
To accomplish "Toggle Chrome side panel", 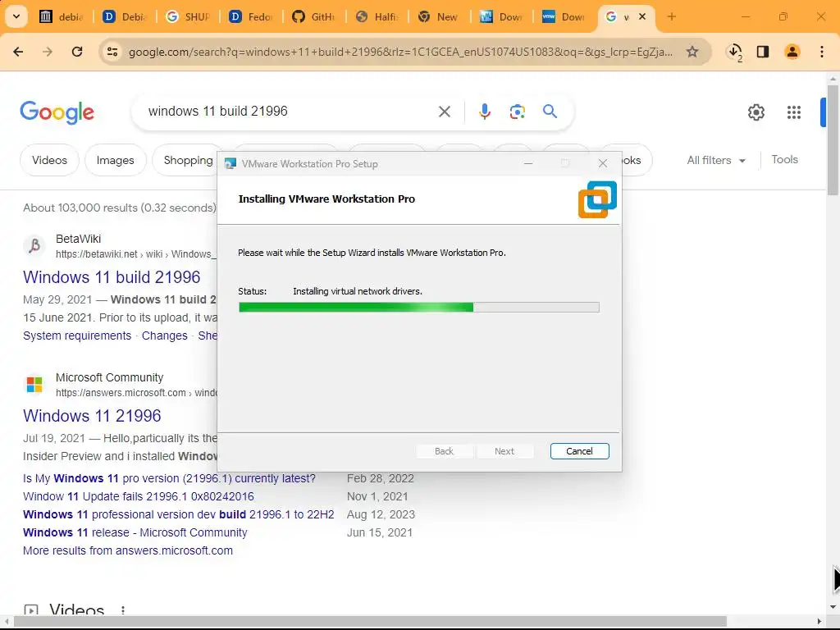I will tap(763, 52).
